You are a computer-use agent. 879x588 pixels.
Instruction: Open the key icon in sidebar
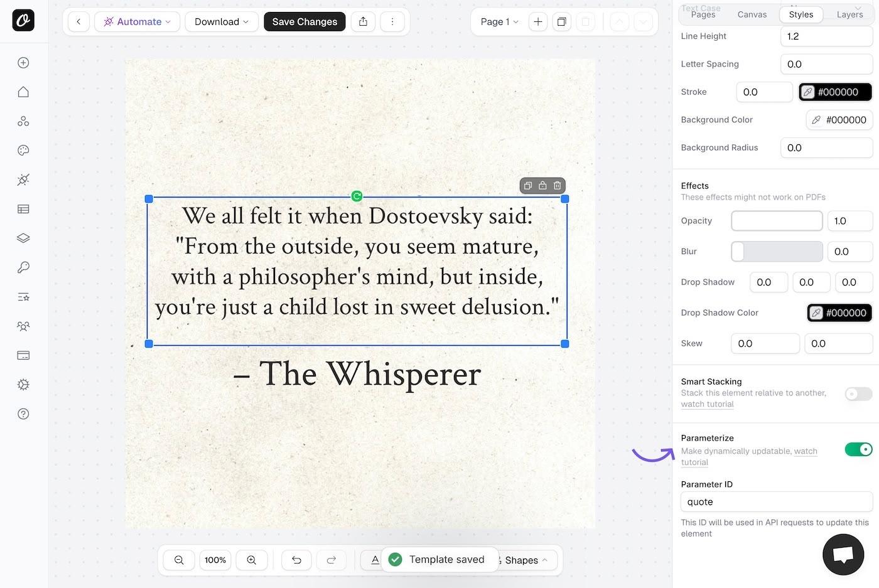pyautogui.click(x=23, y=268)
